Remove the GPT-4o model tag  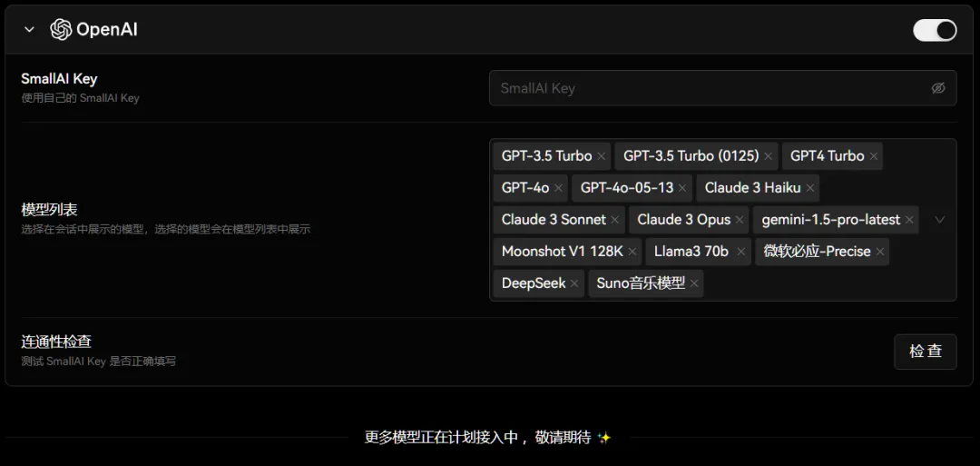click(x=558, y=188)
